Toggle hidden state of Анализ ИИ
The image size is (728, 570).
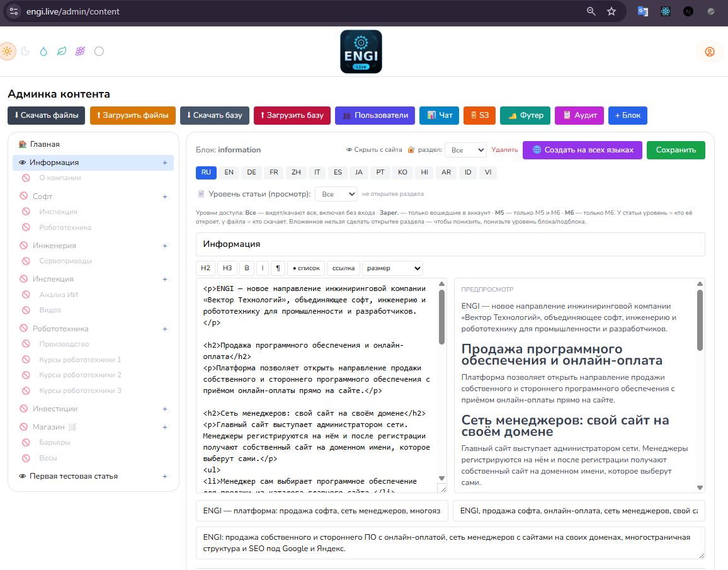click(26, 295)
